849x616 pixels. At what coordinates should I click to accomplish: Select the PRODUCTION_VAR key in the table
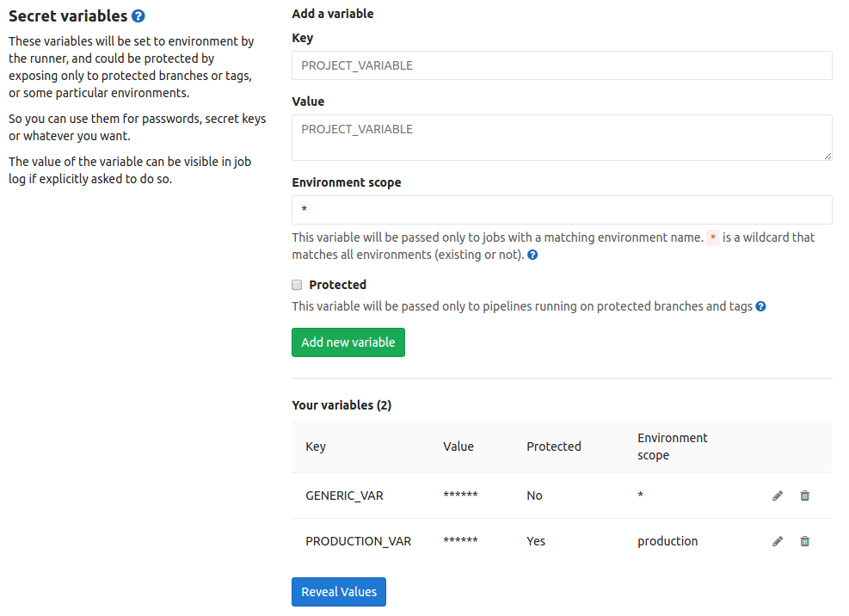point(358,541)
